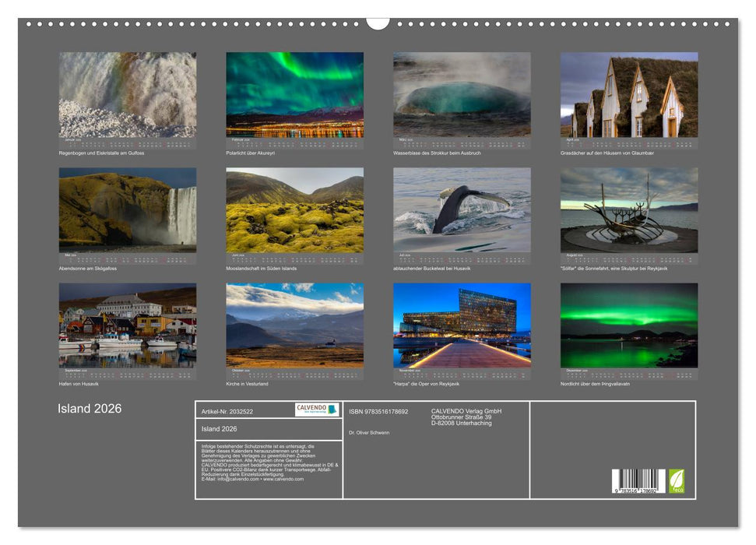Select the Sólfar sun voyager sculpture image

click(x=629, y=209)
